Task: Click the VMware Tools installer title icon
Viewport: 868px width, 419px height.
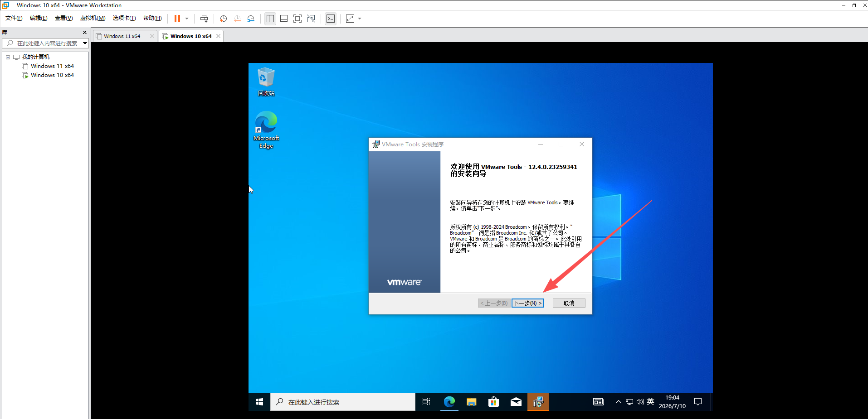Action: (376, 144)
